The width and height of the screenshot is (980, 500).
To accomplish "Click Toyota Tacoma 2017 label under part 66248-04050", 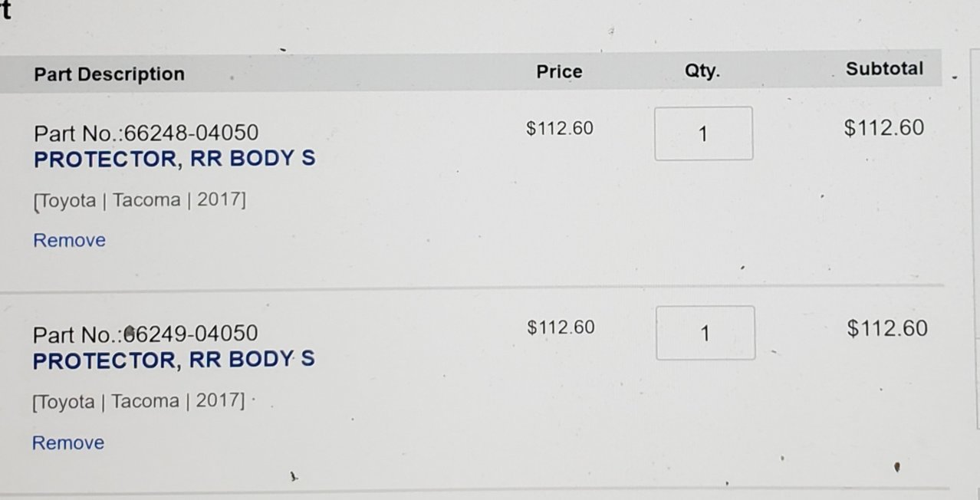I will coord(139,201).
